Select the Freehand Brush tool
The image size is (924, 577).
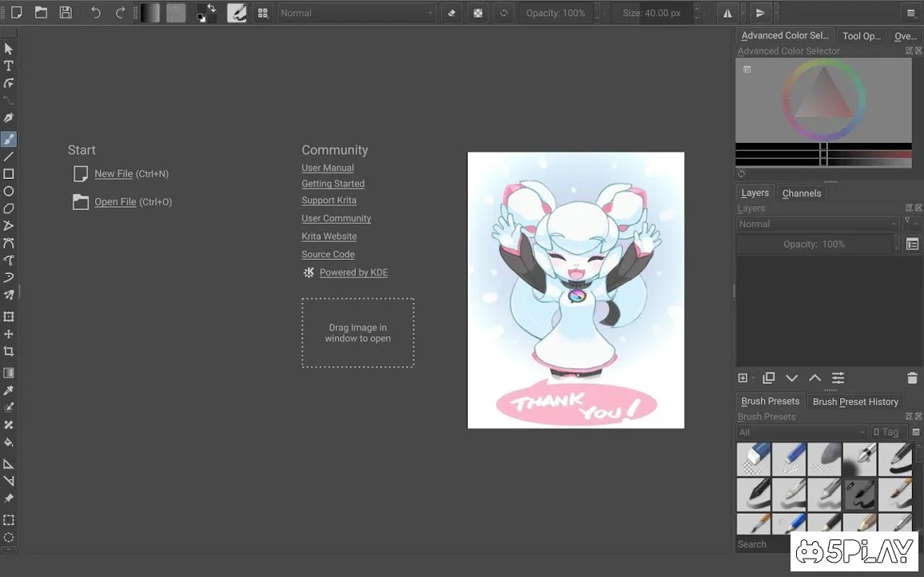point(9,138)
